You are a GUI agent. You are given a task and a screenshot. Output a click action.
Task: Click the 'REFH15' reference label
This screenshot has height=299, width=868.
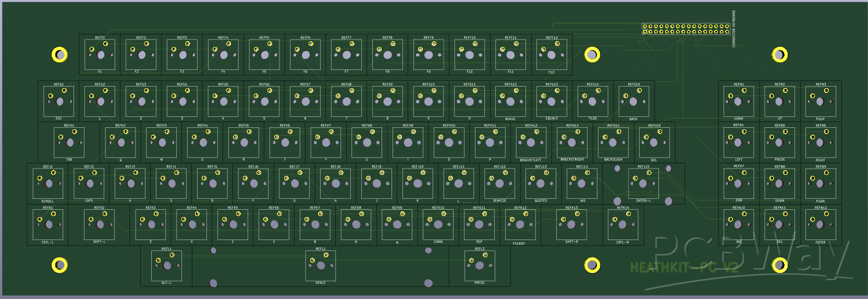pos(654,125)
